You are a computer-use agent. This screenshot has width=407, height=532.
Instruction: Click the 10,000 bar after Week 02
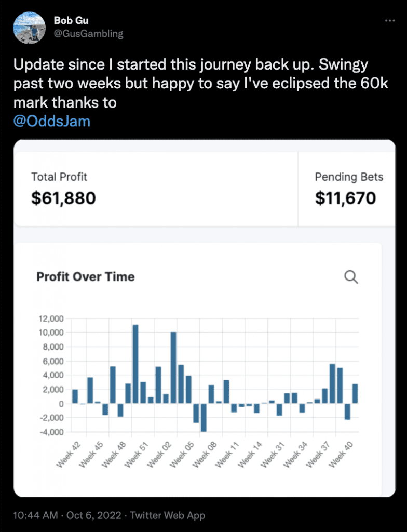[x=173, y=367]
